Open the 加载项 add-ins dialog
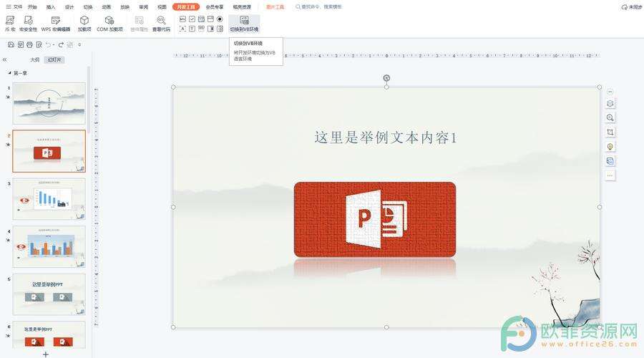Screen dimensions: 644x358 84,24
